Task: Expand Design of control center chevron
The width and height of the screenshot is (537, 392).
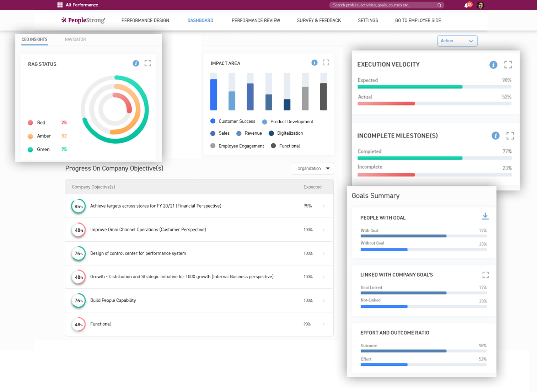Action: click(x=324, y=253)
